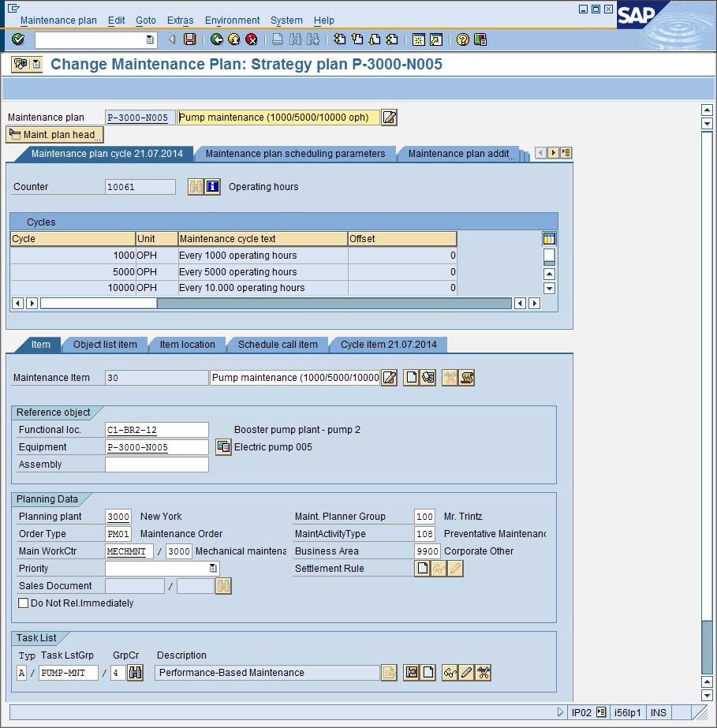This screenshot has height=728, width=717.
Task: Click the Generate shortcut icon
Action: coord(436,39)
